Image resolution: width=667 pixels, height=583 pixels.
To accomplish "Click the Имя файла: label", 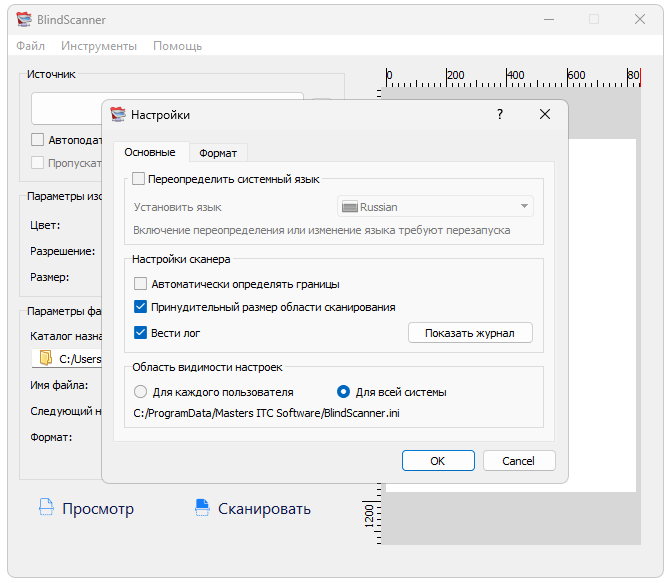I will pyautogui.click(x=59, y=385).
